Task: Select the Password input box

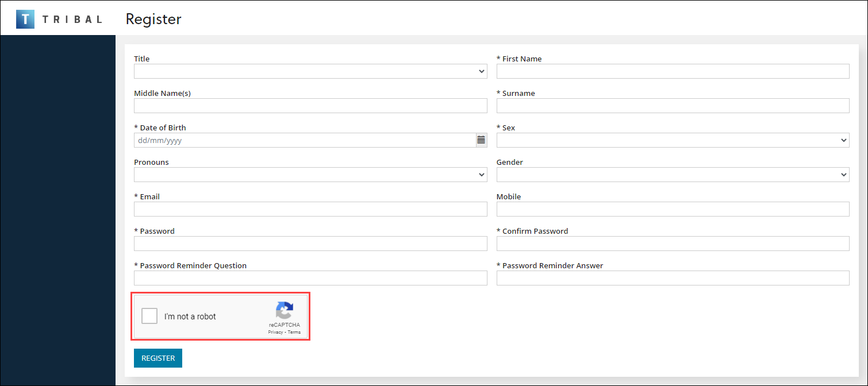Action: tap(310, 244)
